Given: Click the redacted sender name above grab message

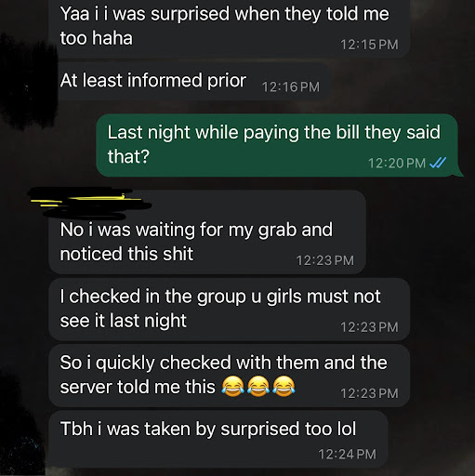Looking at the screenshot, I should point(90,203).
